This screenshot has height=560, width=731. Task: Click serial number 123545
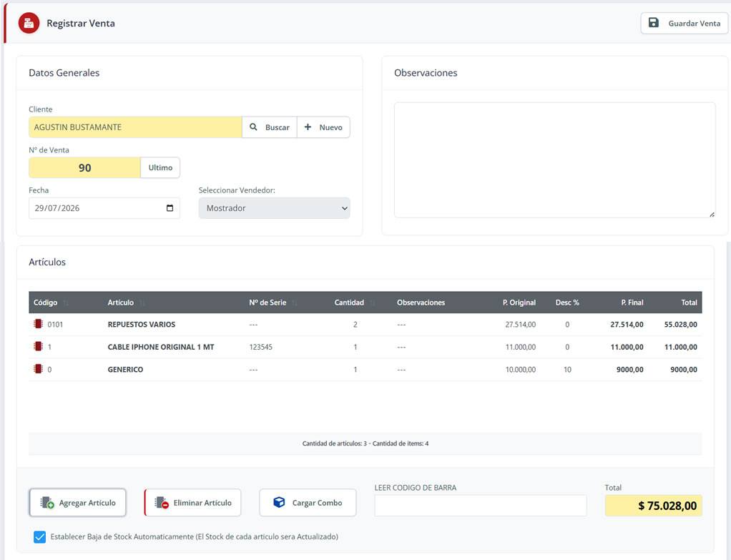[260, 347]
